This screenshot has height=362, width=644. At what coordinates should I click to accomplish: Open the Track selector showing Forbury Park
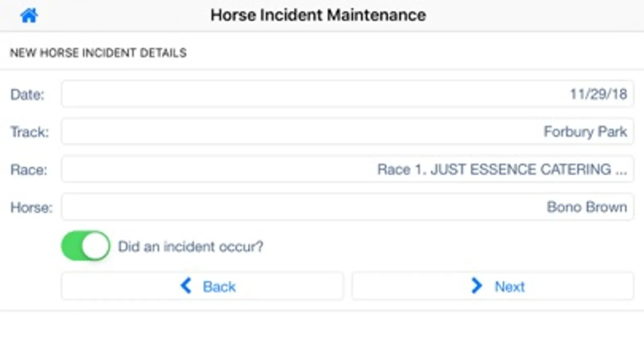tap(347, 132)
